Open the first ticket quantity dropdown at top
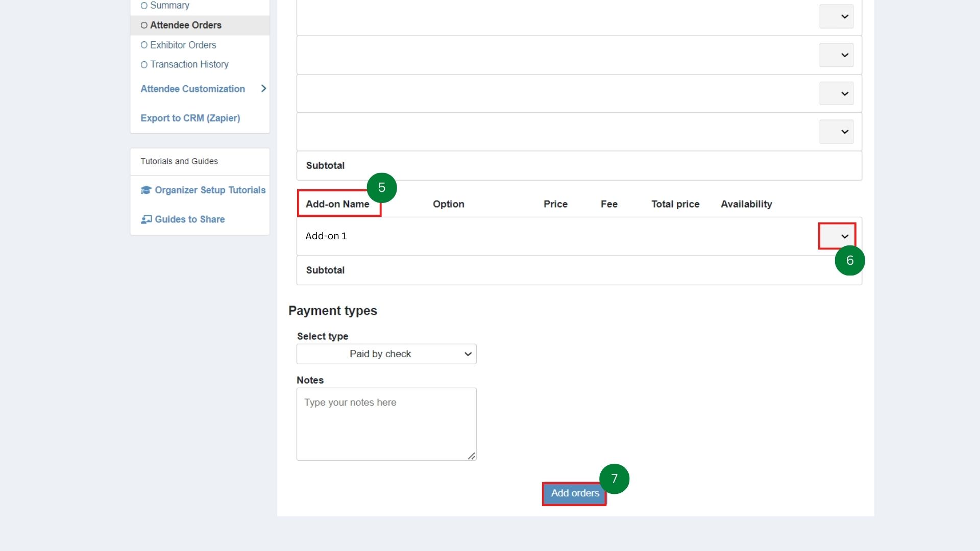Screen dimensions: 980x551 (x=837, y=16)
